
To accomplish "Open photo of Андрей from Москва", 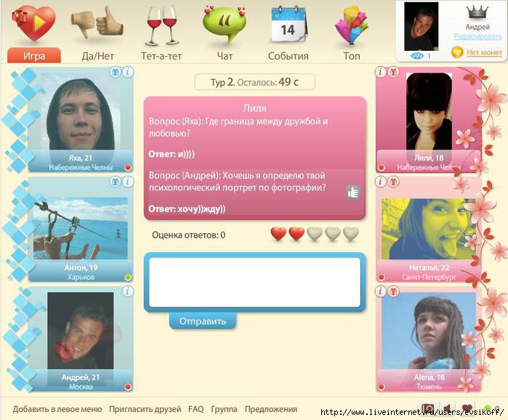I will click(81, 331).
